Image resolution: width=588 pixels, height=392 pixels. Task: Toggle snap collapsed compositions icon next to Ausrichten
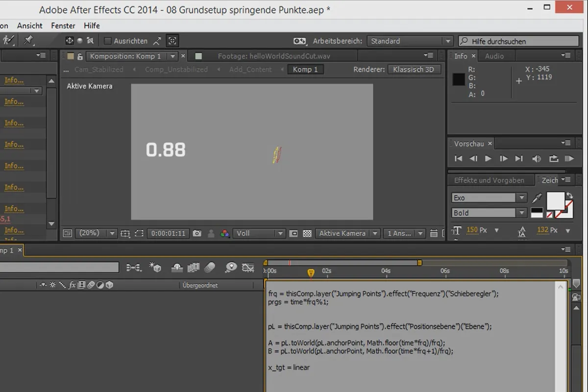click(x=157, y=41)
